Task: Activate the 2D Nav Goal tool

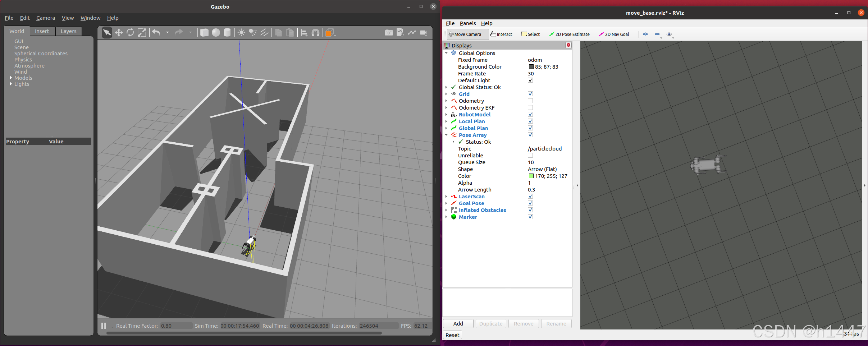Action: (x=614, y=34)
